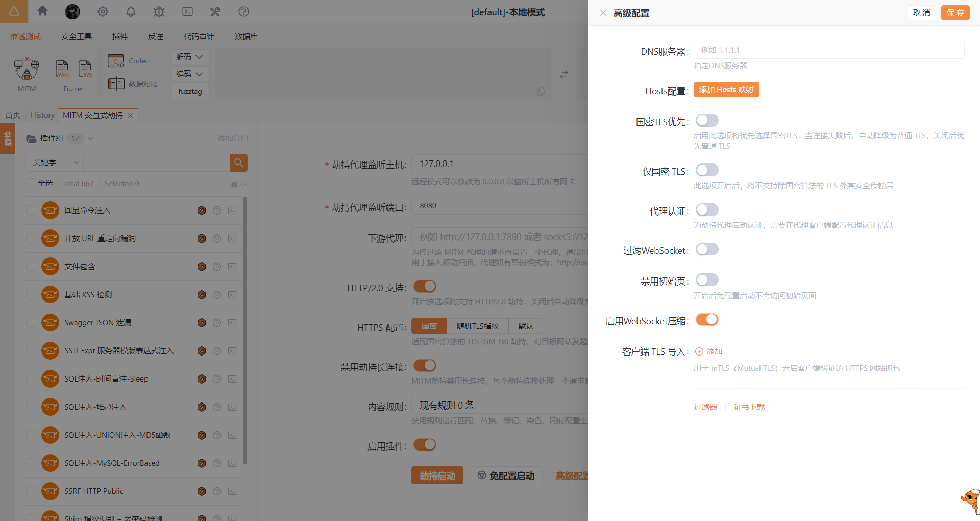This screenshot has width=980, height=521.
Task: Click the add icon for 客户端 TLS 导入
Action: [x=709, y=351]
